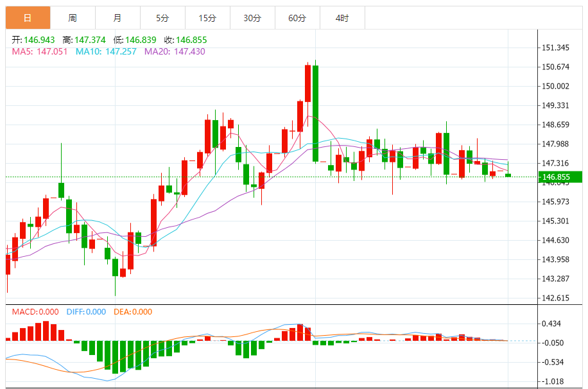Click the 145.973 price axis label
This screenshot has width=588, height=389.
pos(555,202)
